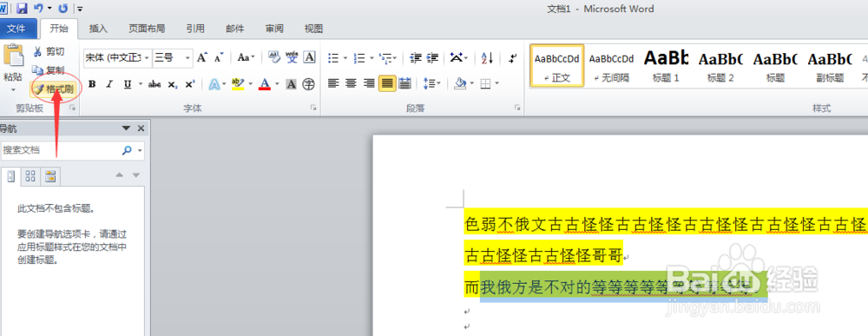The width and height of the screenshot is (868, 336).
Task: Toggle Subscript formatting
Action: (x=173, y=84)
